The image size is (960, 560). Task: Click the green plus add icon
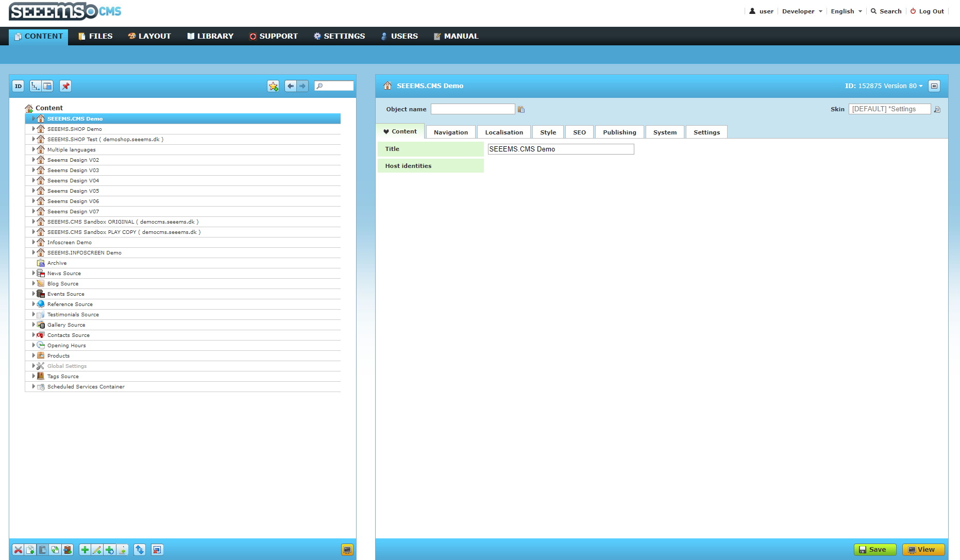point(85,550)
